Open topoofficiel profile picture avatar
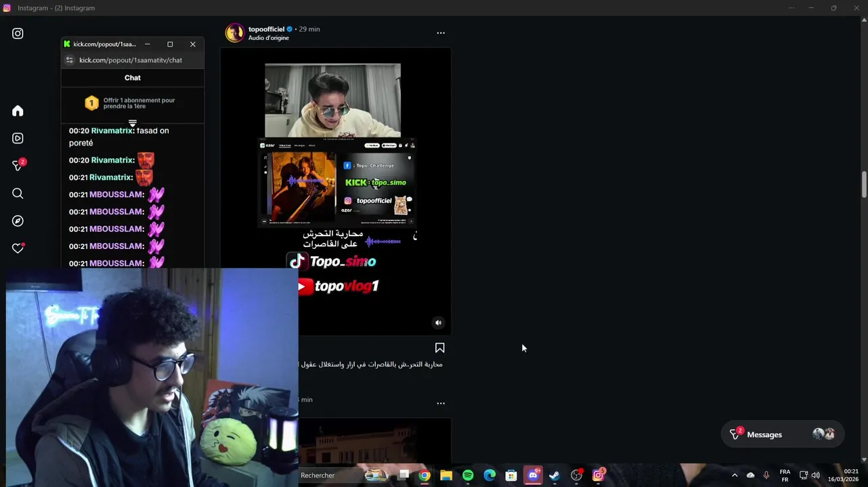The width and height of the screenshot is (868, 487). tap(234, 32)
